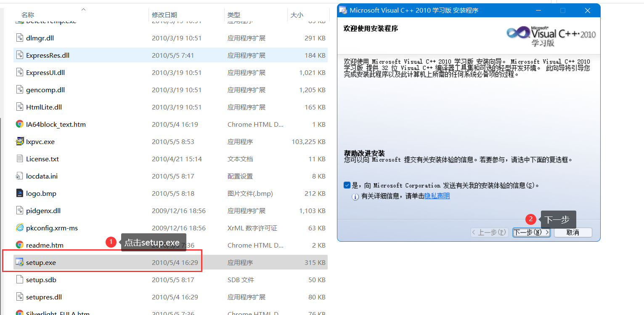Click the info icon beside privacy details
This screenshot has height=315, width=644.
click(355, 196)
